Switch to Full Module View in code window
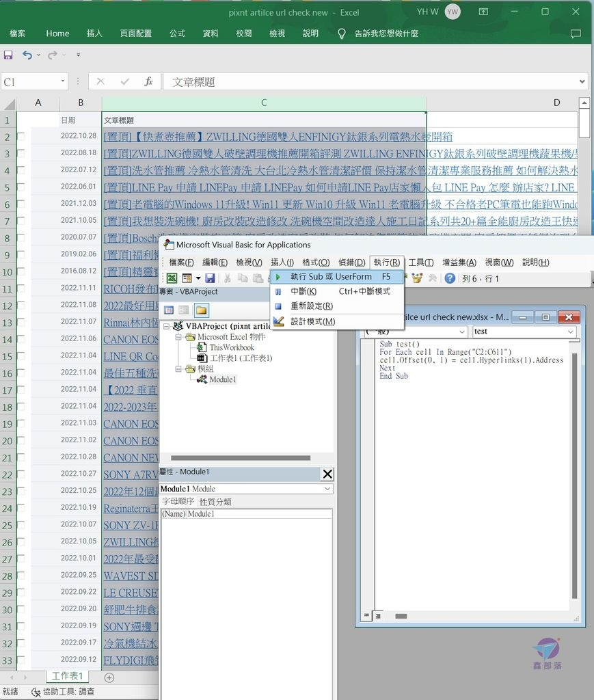The height and width of the screenshot is (700, 594). pos(377,616)
